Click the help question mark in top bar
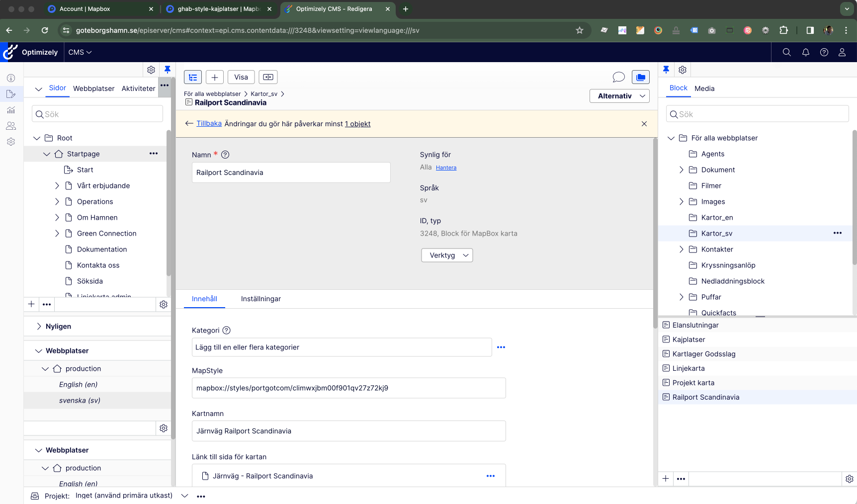 [x=824, y=52]
